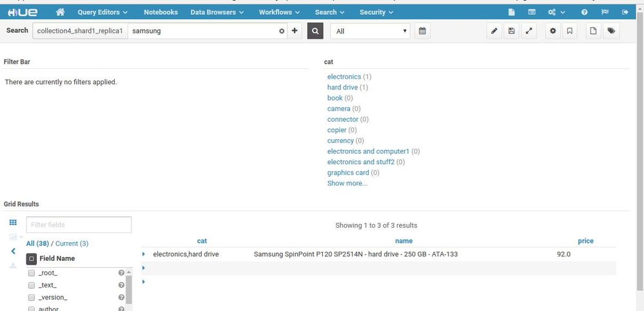Image resolution: width=644 pixels, height=311 pixels.
Task: Filter by the connector category
Action: pyautogui.click(x=343, y=119)
